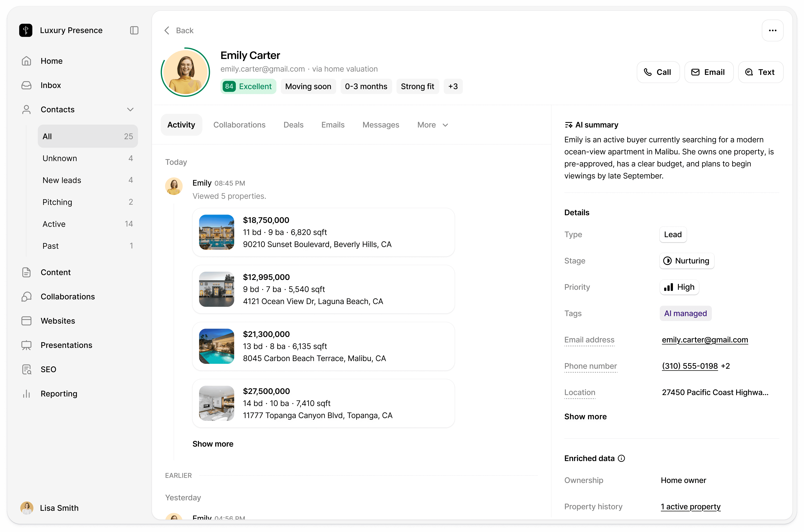Change the High priority selector

(x=679, y=287)
